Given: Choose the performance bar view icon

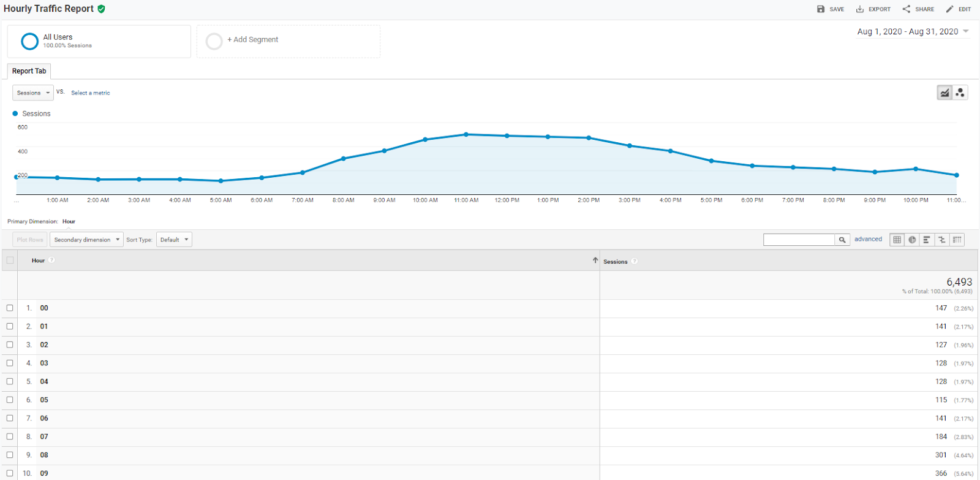Looking at the screenshot, I should pos(927,240).
